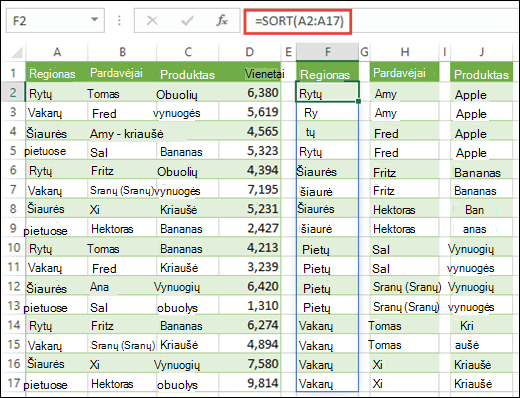520x398 pixels.
Task: Click cell Pietų in column F row 10
Action: 327,247
